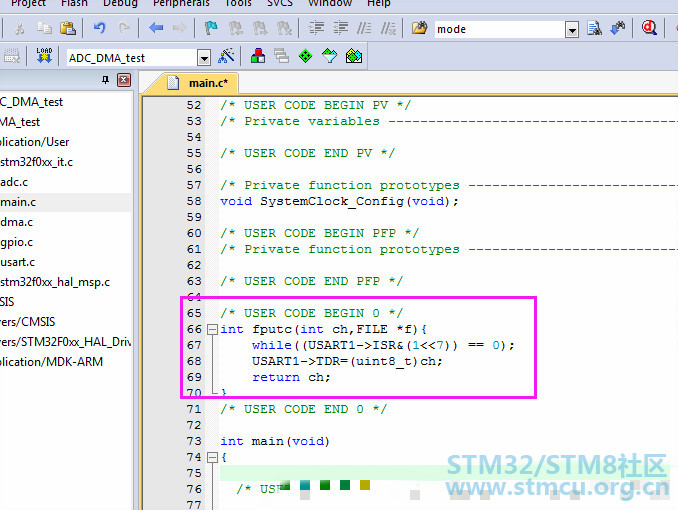678x510 pixels.
Task: Click the USART1->TDR assignment on line 68
Action: 347,361
